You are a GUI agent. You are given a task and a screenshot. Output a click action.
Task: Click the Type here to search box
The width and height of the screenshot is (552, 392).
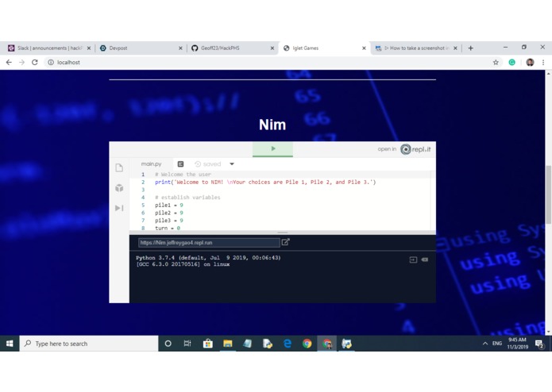(x=89, y=344)
